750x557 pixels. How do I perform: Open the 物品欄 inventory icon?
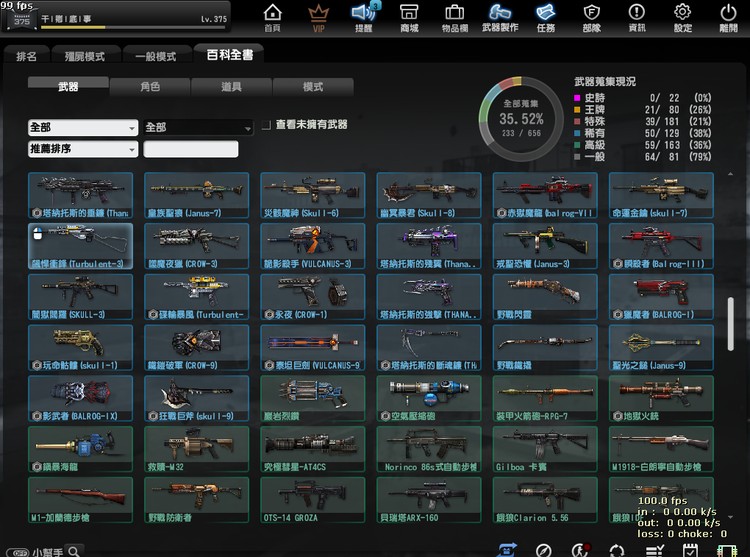454,18
